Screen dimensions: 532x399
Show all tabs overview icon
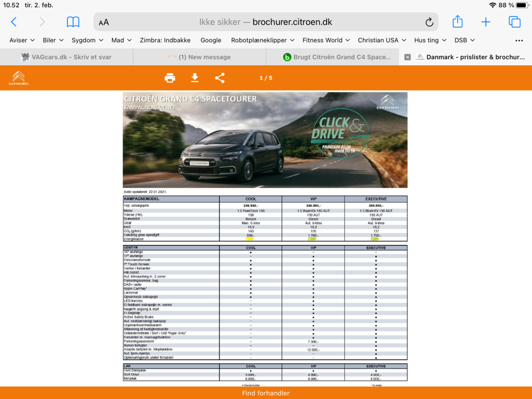pyautogui.click(x=514, y=22)
